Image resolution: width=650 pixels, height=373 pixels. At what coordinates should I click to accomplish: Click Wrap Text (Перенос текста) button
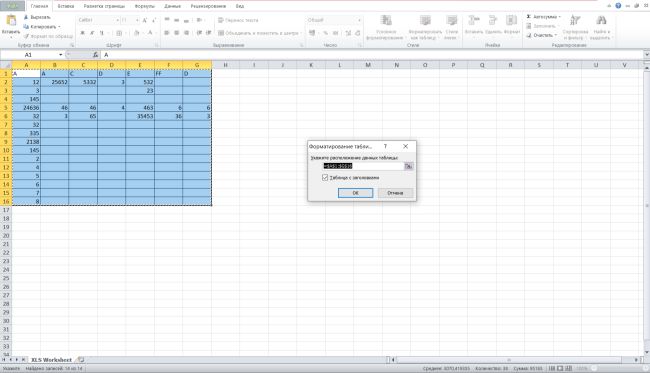[238, 20]
